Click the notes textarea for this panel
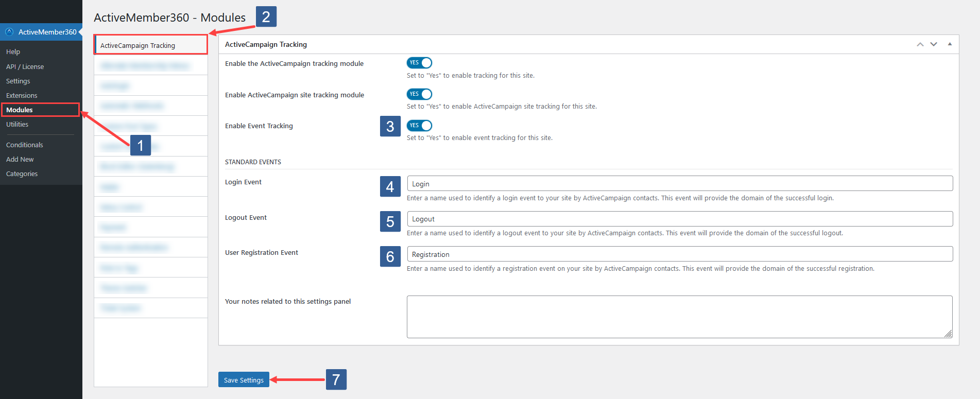Screen dimensions: 980x399 pos(680,317)
